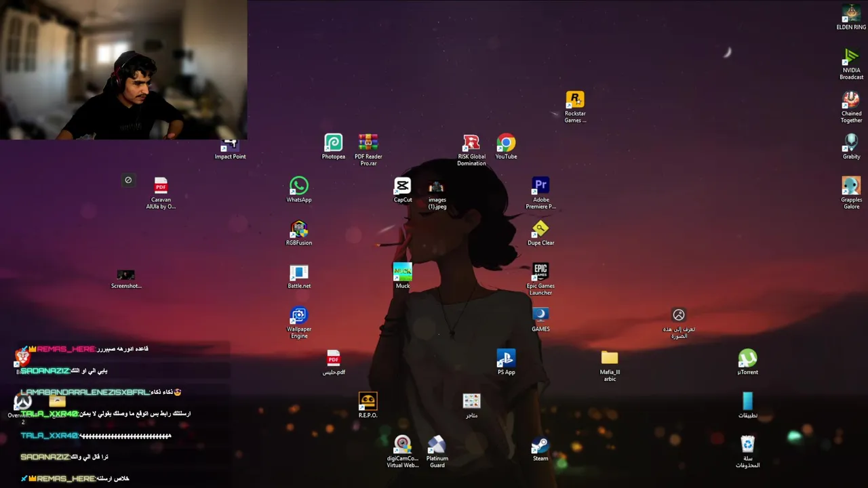Open the متاجر desktop item

point(471,405)
